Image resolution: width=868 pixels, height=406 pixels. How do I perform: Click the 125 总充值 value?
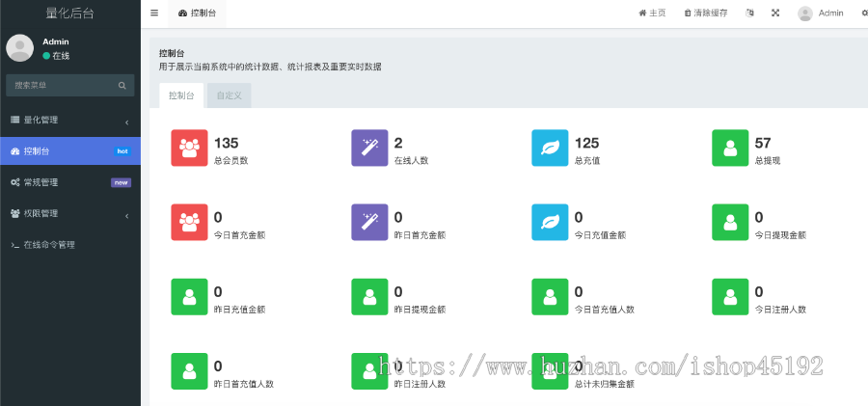586,143
